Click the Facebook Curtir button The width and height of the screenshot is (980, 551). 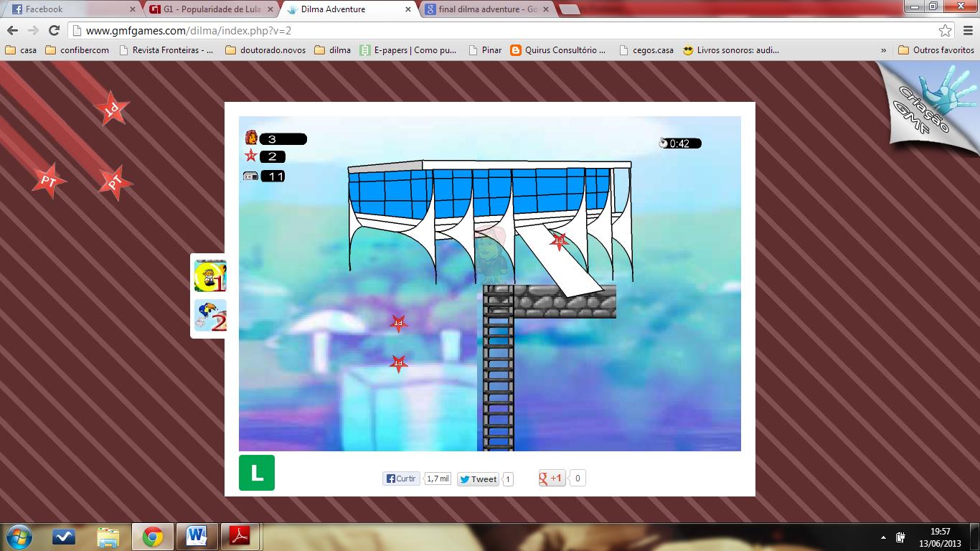401,479
